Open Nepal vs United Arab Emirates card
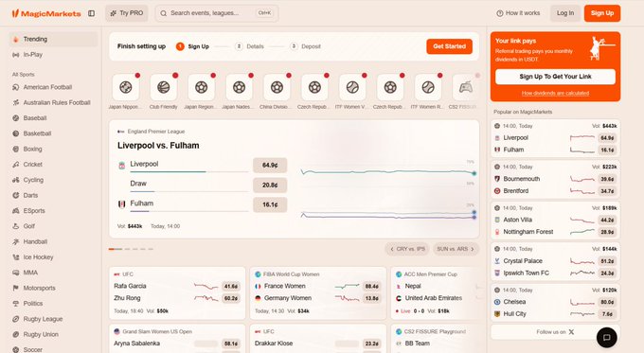Image resolution: width=644 pixels, height=353 pixels. point(436,293)
